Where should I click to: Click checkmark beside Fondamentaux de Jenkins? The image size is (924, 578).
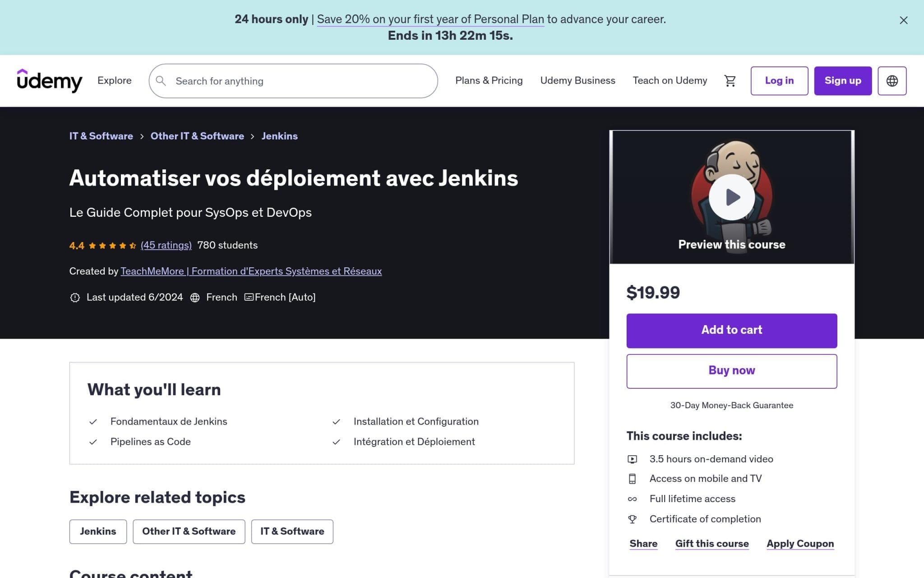pos(93,422)
